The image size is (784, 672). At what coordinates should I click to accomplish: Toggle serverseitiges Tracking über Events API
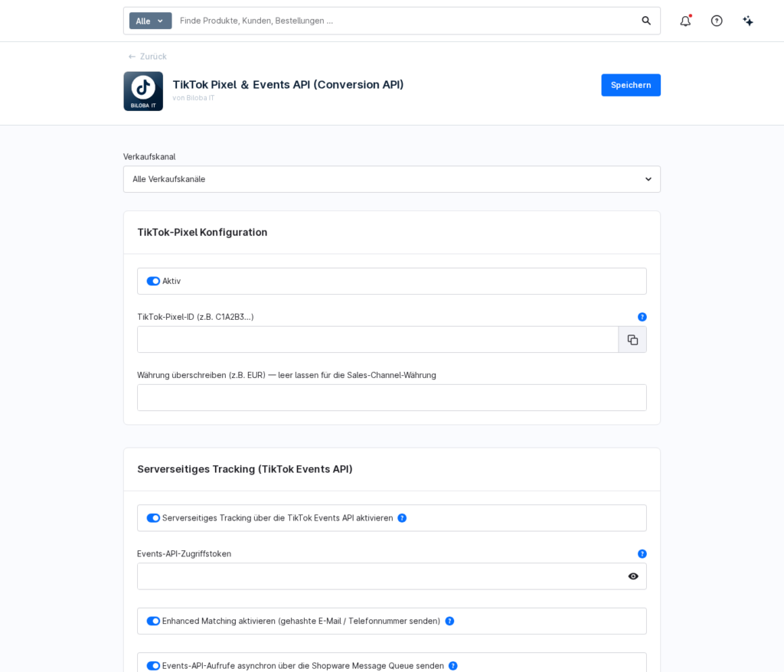[x=153, y=518]
